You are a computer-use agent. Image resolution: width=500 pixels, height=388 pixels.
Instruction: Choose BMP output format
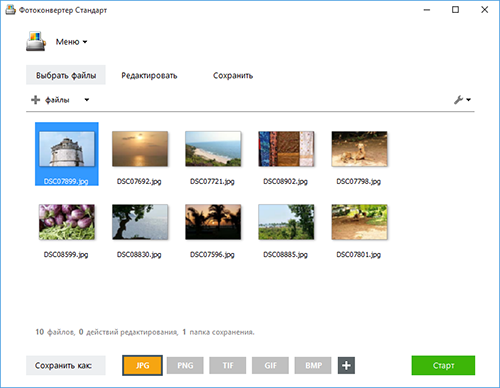pyautogui.click(x=313, y=365)
